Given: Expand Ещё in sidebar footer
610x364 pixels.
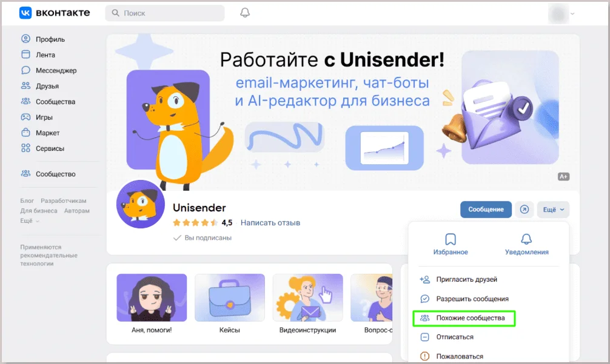Looking at the screenshot, I should (30, 220).
